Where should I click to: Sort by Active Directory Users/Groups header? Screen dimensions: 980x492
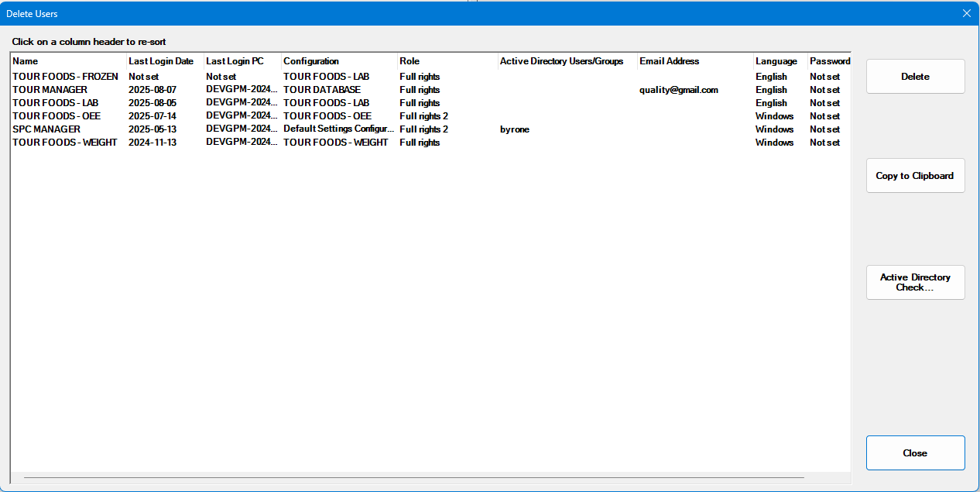(567, 61)
